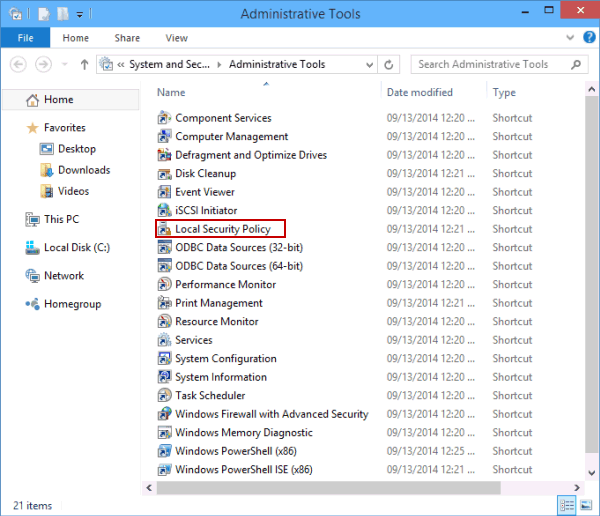The height and width of the screenshot is (516, 600).
Task: Click the Administrative Tools breadcrumb segment
Action: 277,64
